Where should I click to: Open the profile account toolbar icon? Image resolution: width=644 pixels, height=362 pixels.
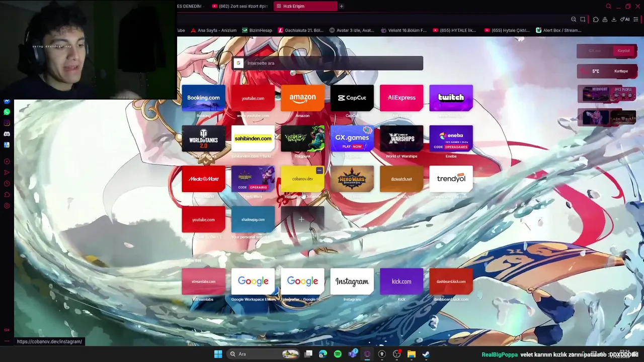pos(605,19)
